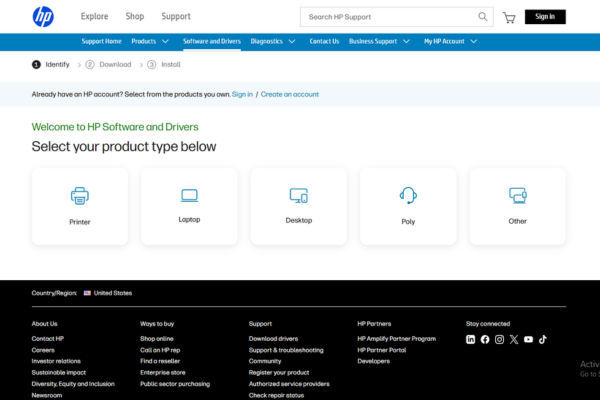Expand the My HP Account dropdown chevron
The width and height of the screenshot is (600, 400).
click(x=474, y=41)
